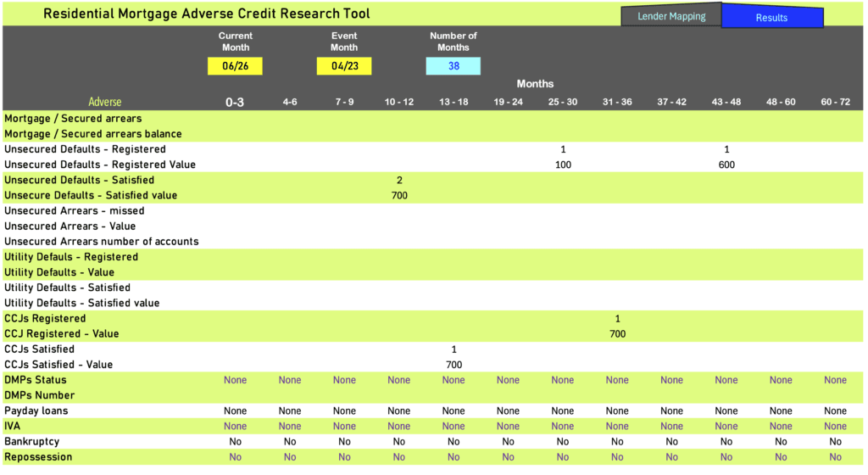Click the Mortgage / Secured arrears row label

pyautogui.click(x=73, y=119)
